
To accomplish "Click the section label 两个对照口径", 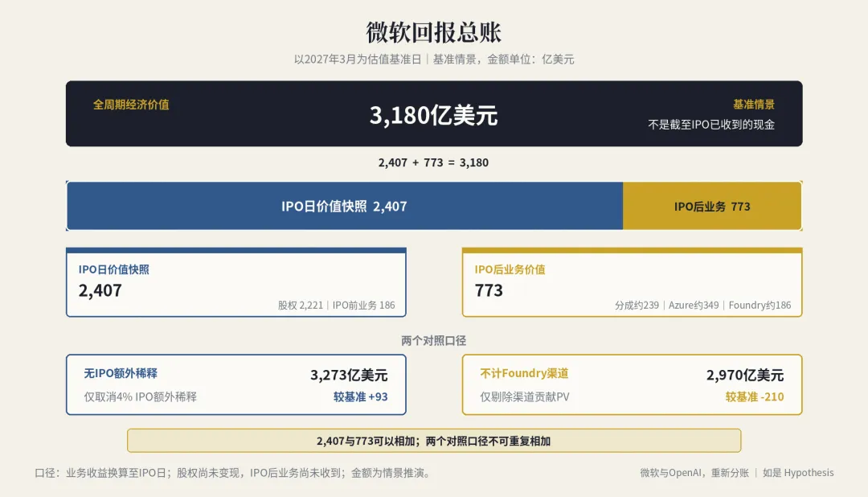I will 433,341.
